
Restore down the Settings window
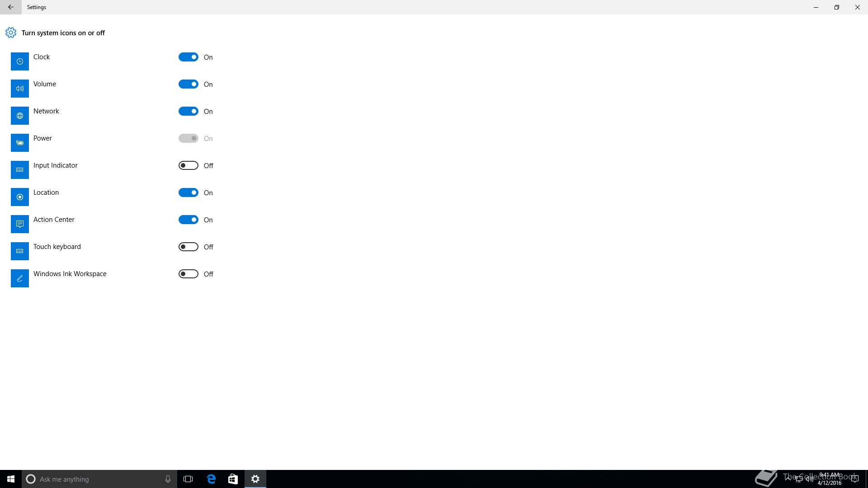click(837, 7)
